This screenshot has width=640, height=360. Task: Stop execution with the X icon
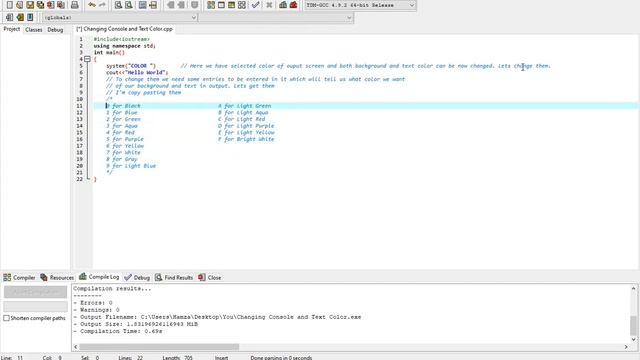click(x=269, y=5)
